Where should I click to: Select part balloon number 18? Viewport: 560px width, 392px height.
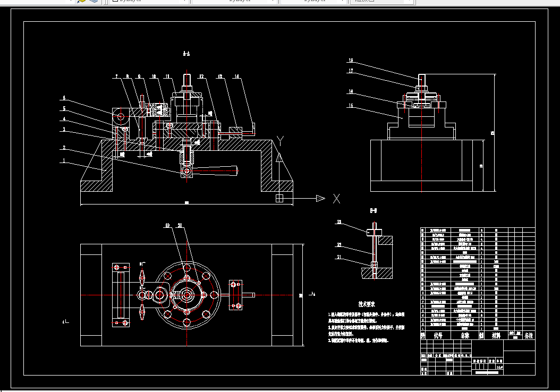click(351, 61)
